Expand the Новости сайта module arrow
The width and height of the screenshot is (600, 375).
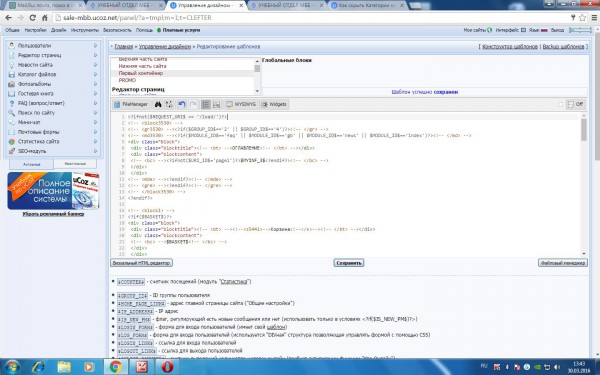[95, 65]
